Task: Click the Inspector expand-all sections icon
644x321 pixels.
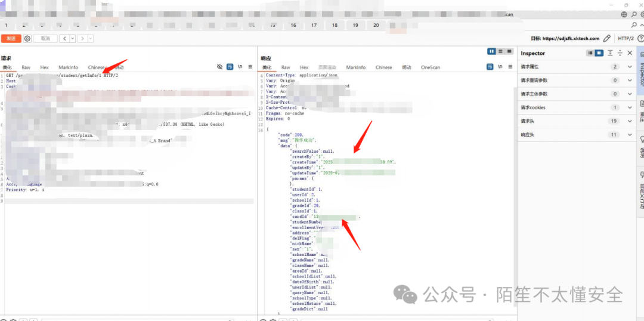Action: point(611,53)
